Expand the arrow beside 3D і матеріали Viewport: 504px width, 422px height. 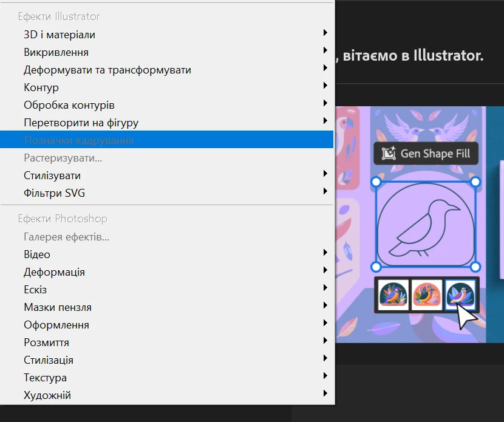[325, 32]
